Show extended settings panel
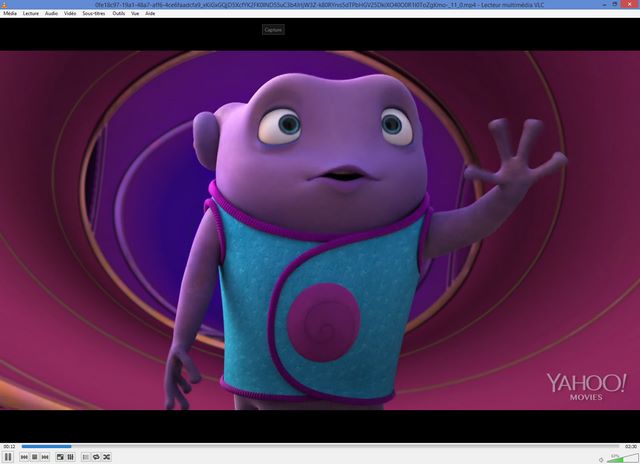640x464 pixels. click(71, 457)
